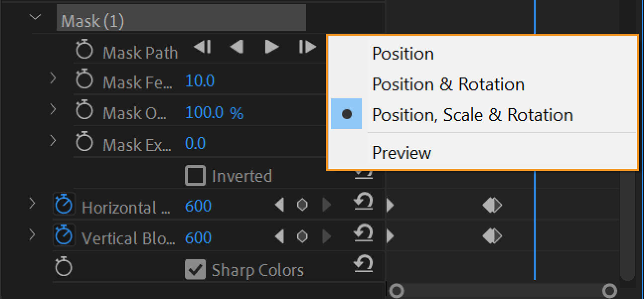Collapse the Mask (1) group
Image resolution: width=644 pixels, height=299 pixels.
[34, 16]
